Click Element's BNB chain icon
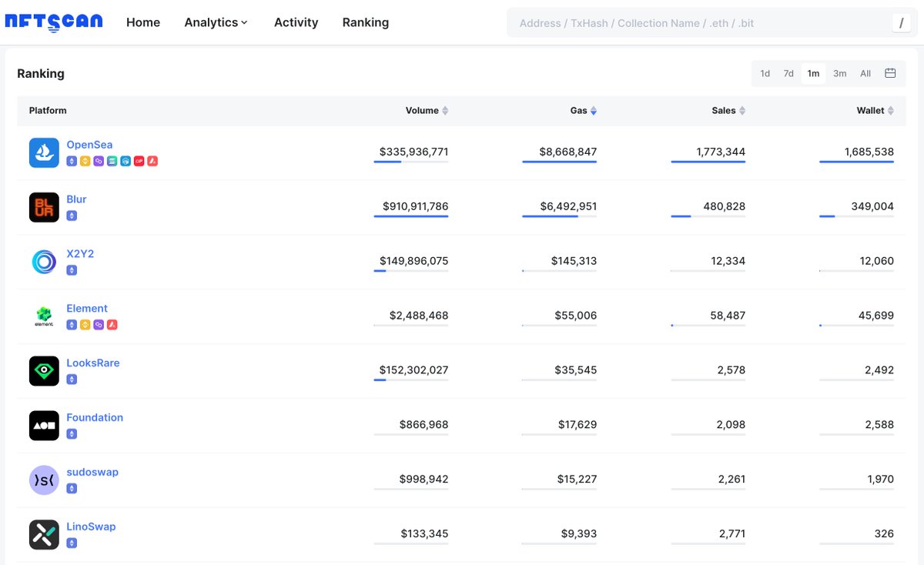The image size is (924, 565). pyautogui.click(x=85, y=325)
